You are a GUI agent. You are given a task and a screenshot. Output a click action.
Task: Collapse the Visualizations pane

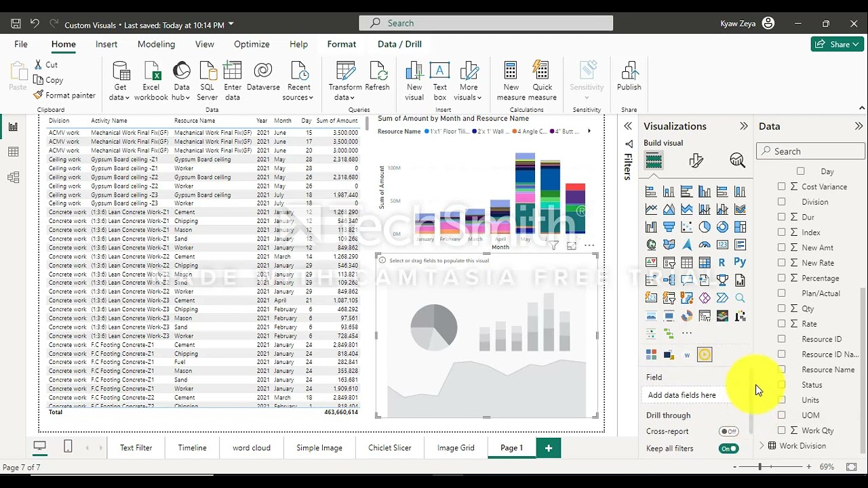744,126
